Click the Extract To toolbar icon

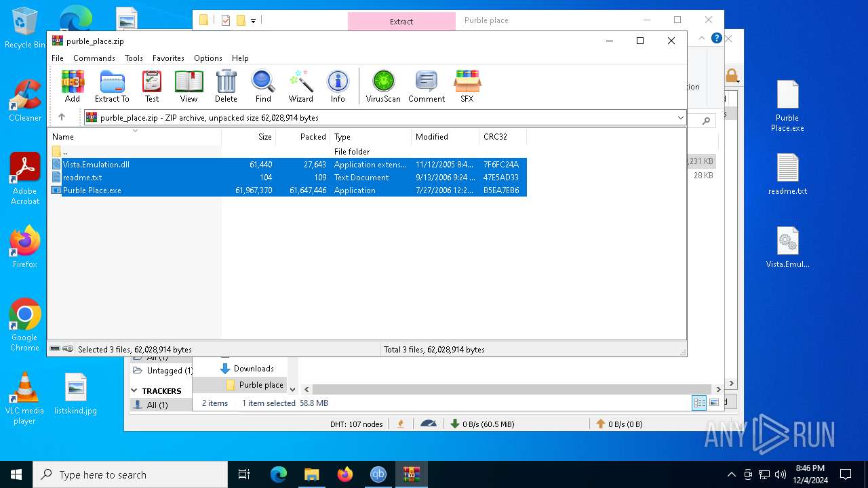pyautogui.click(x=112, y=86)
